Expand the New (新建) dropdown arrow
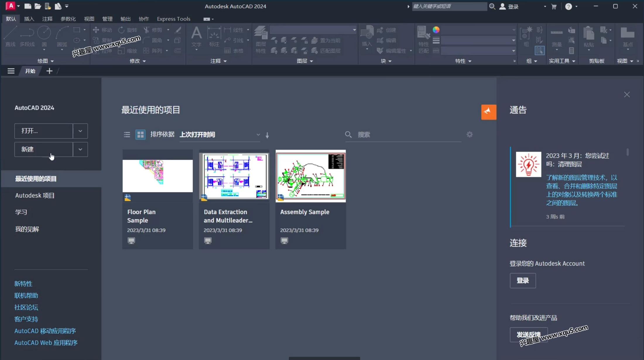Viewport: 644px width, 360px height. pyautogui.click(x=80, y=149)
